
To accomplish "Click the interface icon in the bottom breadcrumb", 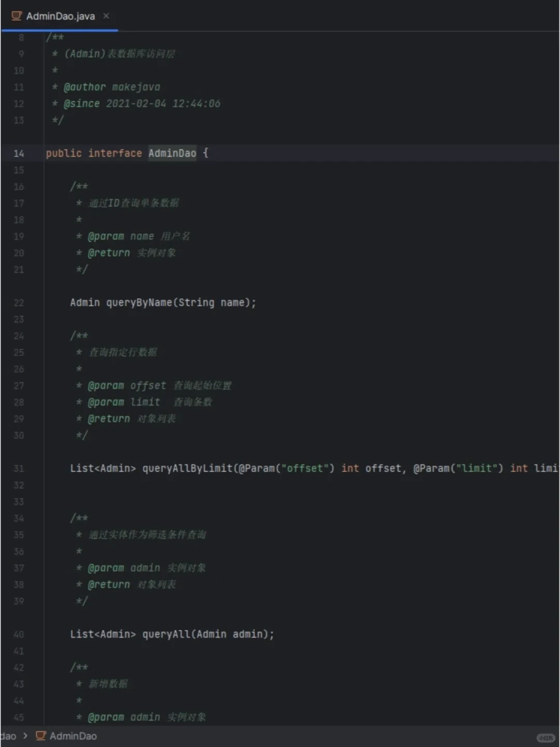I will [40, 736].
